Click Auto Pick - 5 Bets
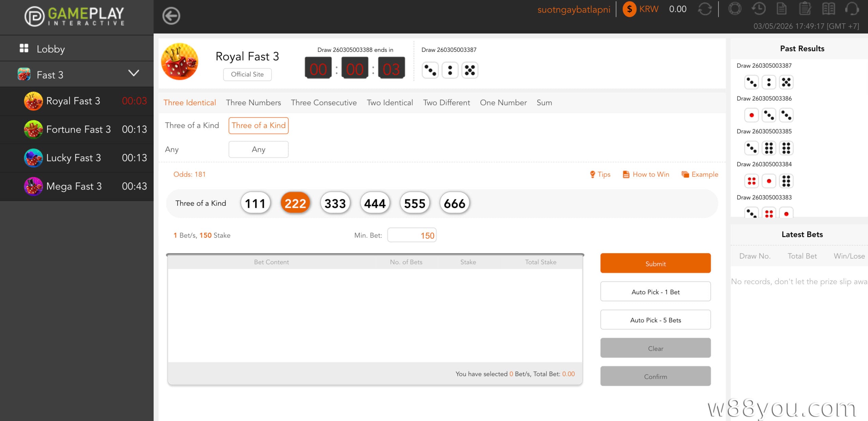The height and width of the screenshot is (421, 868). pos(655,320)
